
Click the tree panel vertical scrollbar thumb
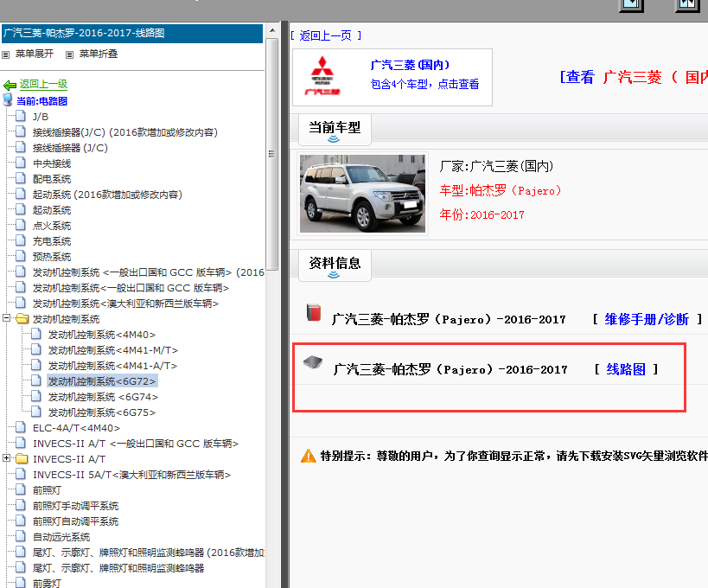271,154
